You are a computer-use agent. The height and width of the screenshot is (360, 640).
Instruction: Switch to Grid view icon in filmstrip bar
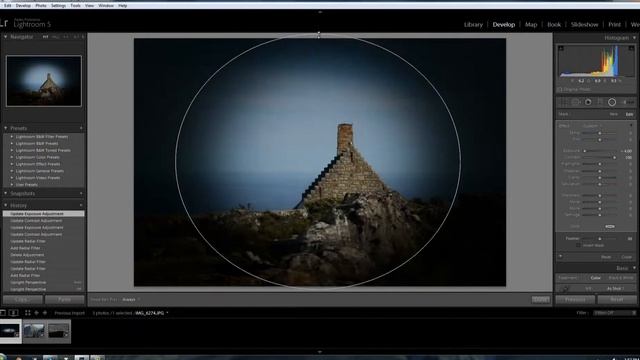tap(28, 313)
